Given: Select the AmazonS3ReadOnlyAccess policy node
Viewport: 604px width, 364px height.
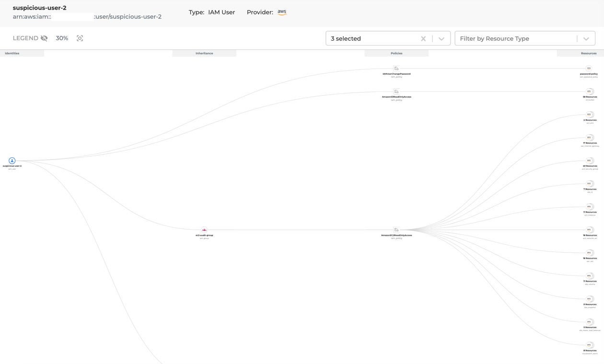Looking at the screenshot, I should point(396,91).
